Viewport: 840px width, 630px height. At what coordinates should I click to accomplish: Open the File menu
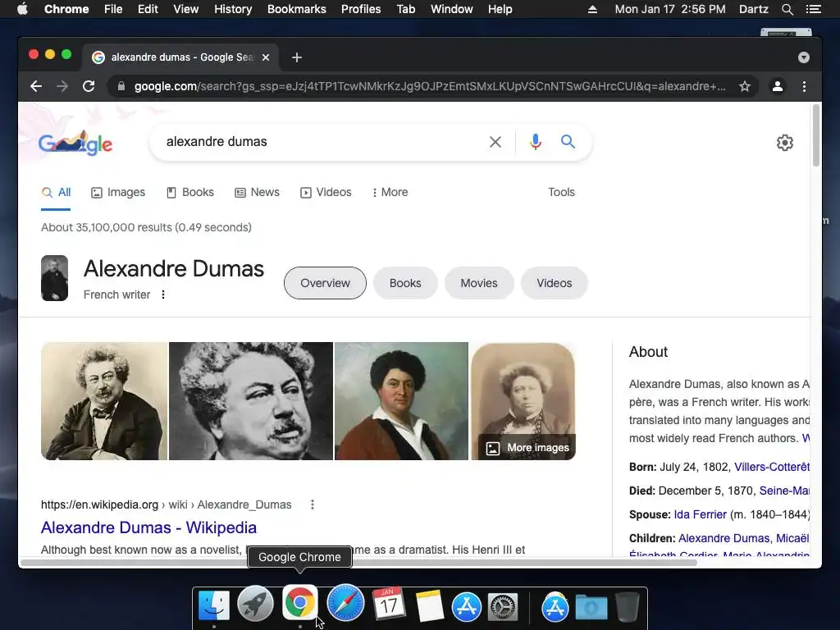pos(113,9)
